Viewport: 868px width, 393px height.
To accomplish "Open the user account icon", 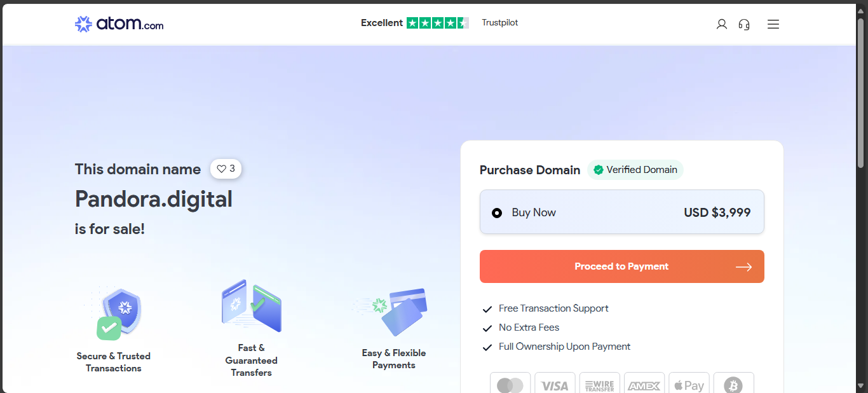I will (721, 24).
